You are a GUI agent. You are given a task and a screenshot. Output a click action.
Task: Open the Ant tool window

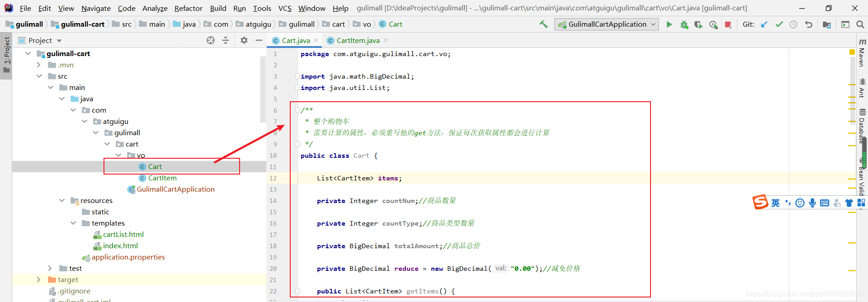pos(862,88)
